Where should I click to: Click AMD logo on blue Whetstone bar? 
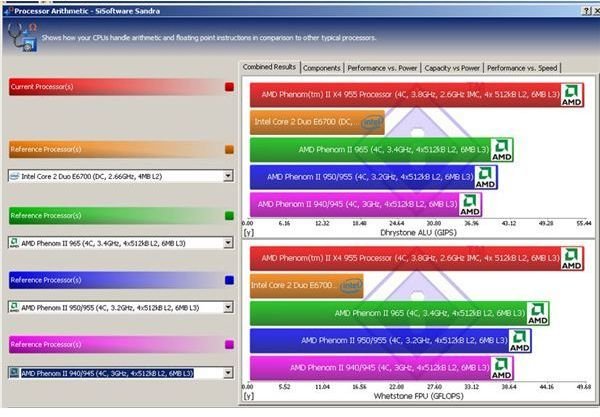(x=520, y=341)
